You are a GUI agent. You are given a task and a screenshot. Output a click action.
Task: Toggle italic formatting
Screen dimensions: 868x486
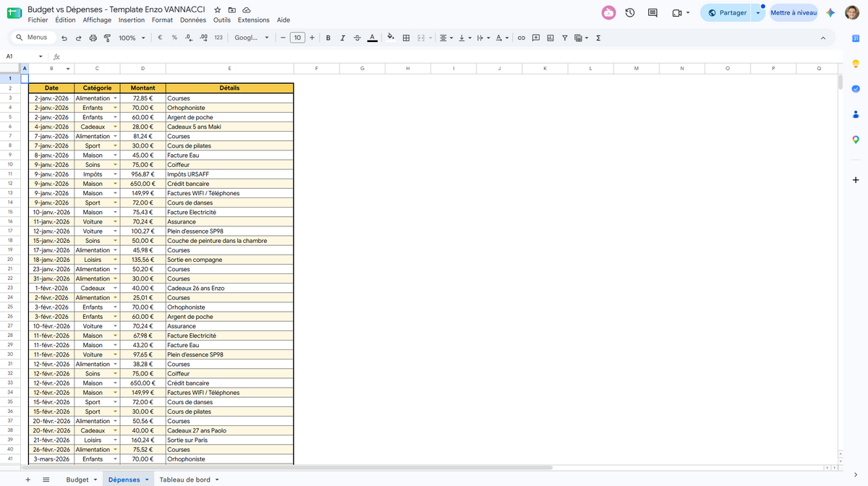click(x=343, y=38)
